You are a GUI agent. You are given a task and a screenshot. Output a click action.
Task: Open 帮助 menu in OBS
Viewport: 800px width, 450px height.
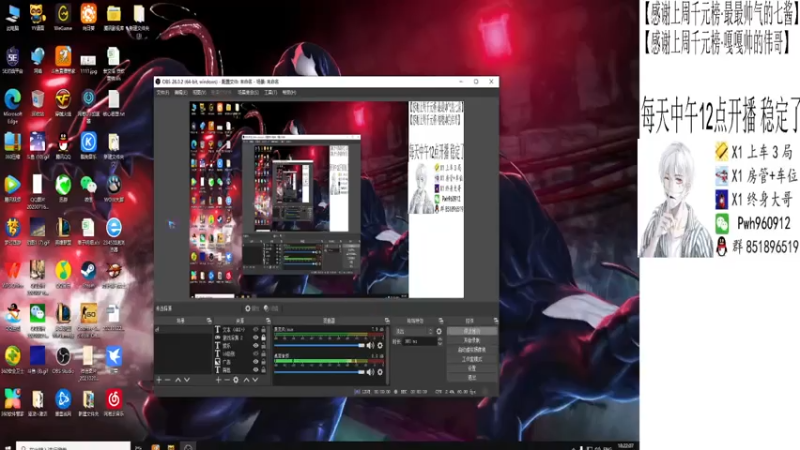[x=289, y=92]
